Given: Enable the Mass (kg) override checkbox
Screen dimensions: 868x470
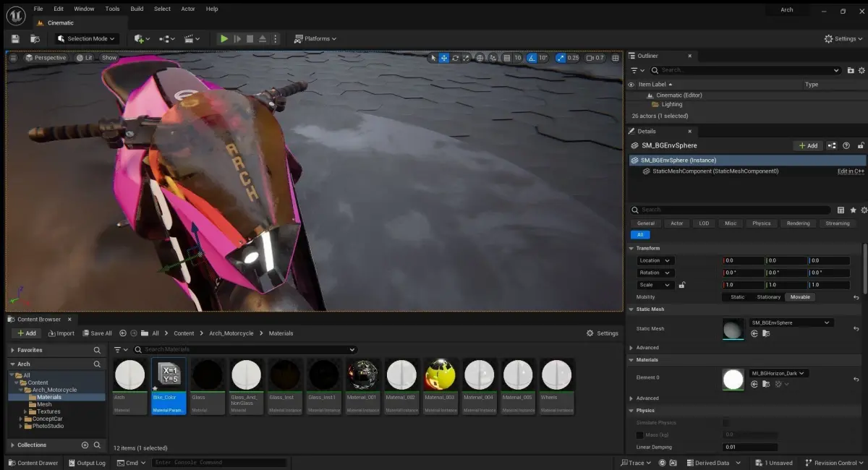Looking at the screenshot, I should (639, 435).
